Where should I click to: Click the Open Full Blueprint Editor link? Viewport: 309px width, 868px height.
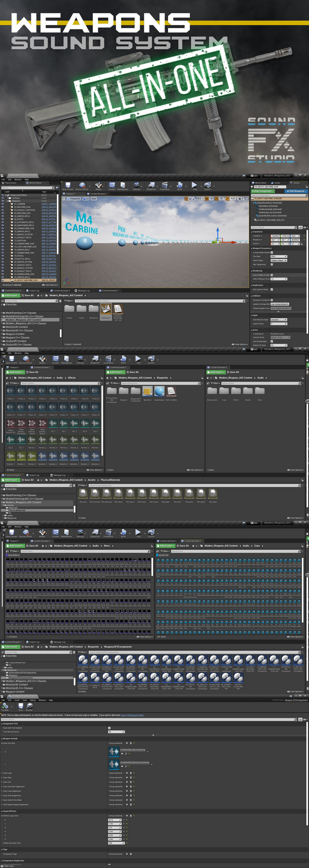[132, 715]
